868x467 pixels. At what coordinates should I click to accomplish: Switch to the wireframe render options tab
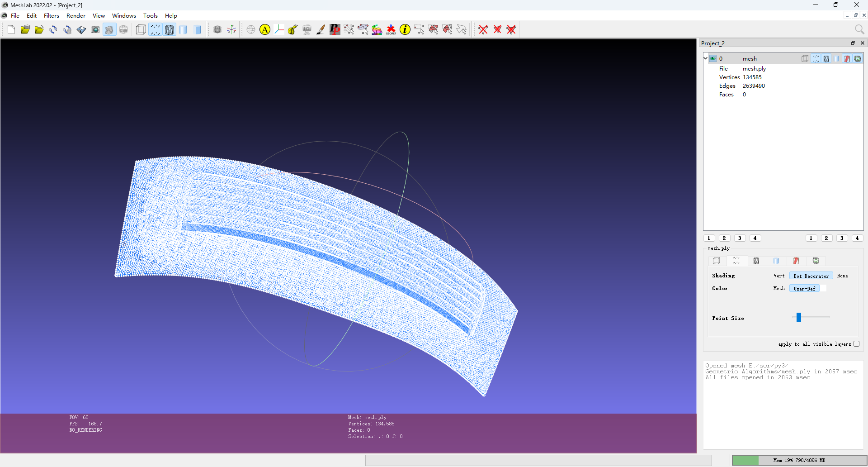756,261
